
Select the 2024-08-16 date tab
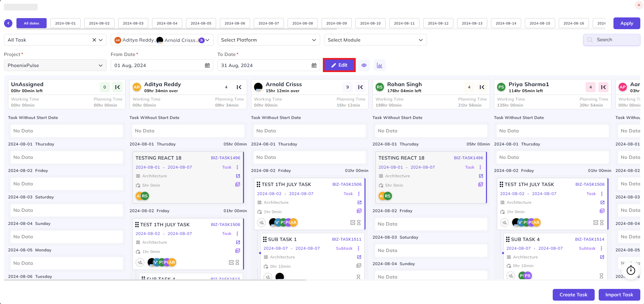(574, 23)
